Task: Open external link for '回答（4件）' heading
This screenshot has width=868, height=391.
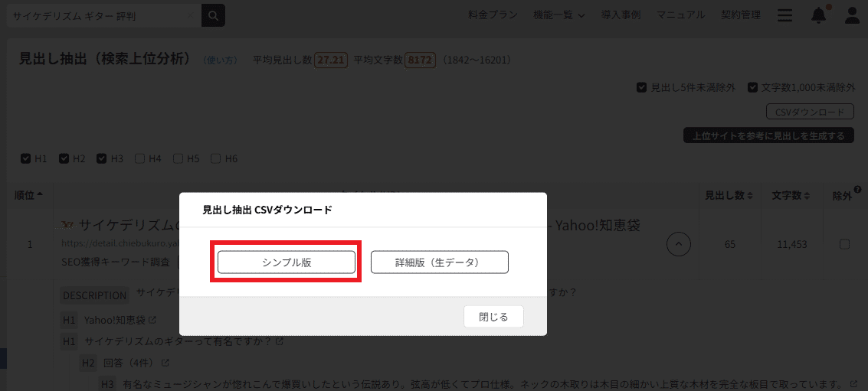Action: (165, 363)
